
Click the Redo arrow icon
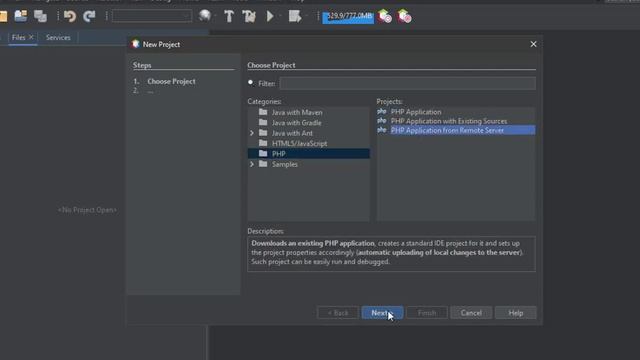pos(89,16)
